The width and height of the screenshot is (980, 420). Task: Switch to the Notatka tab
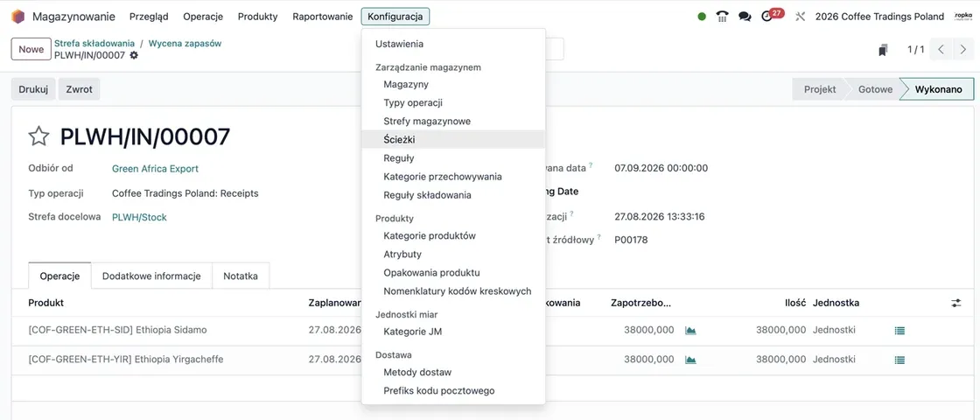tap(241, 276)
